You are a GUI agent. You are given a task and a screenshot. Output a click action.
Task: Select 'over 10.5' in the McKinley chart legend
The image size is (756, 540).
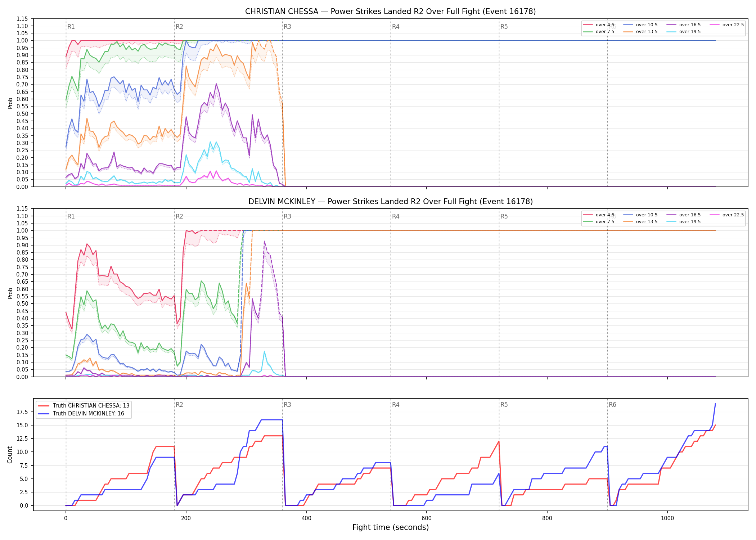640,215
